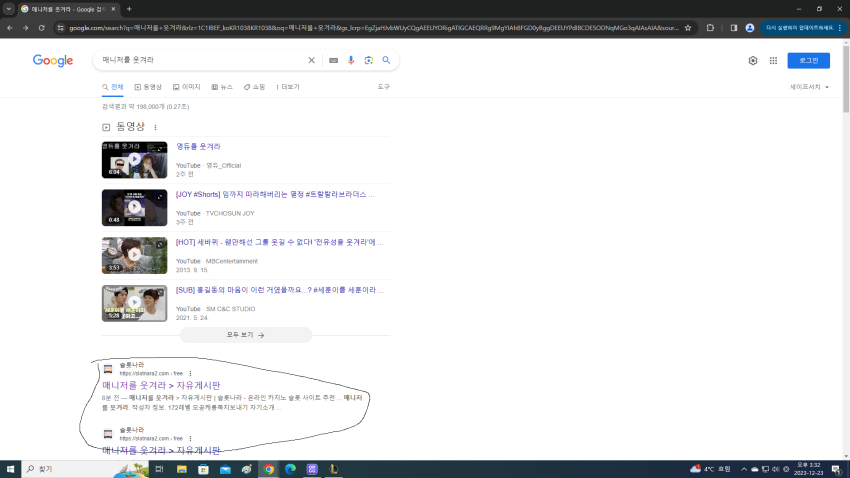Open the [JOY #Shorts] video link
Image resolution: width=850 pixels, height=478 pixels.
point(275,194)
